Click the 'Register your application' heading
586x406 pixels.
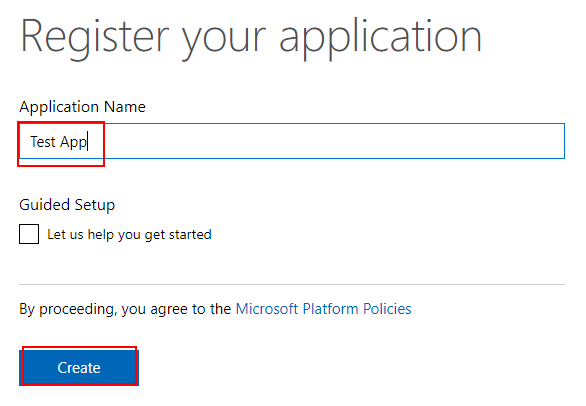[251, 37]
